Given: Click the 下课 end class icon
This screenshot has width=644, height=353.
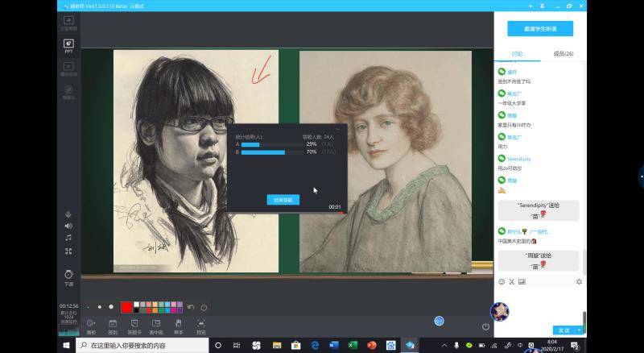Looking at the screenshot, I should point(68,276).
